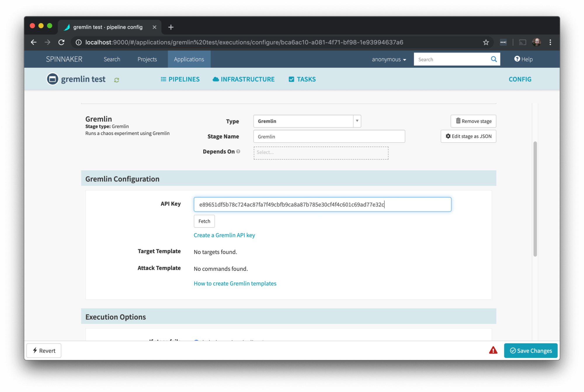Open Create a Gremlin API key link
The height and width of the screenshot is (392, 584).
pyautogui.click(x=224, y=235)
